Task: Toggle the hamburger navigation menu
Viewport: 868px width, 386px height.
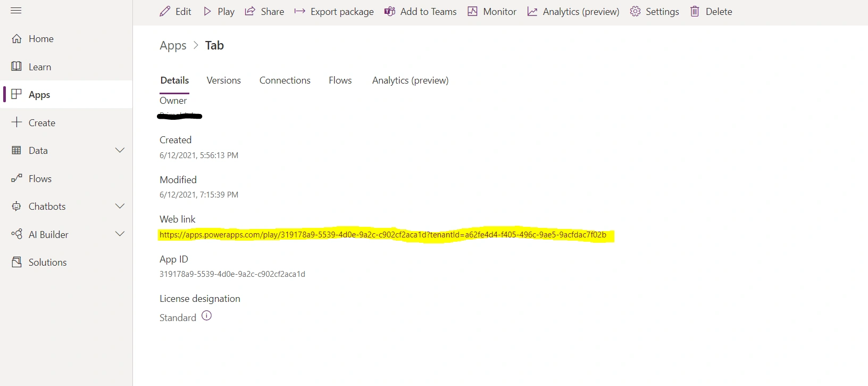Action: coord(16,11)
